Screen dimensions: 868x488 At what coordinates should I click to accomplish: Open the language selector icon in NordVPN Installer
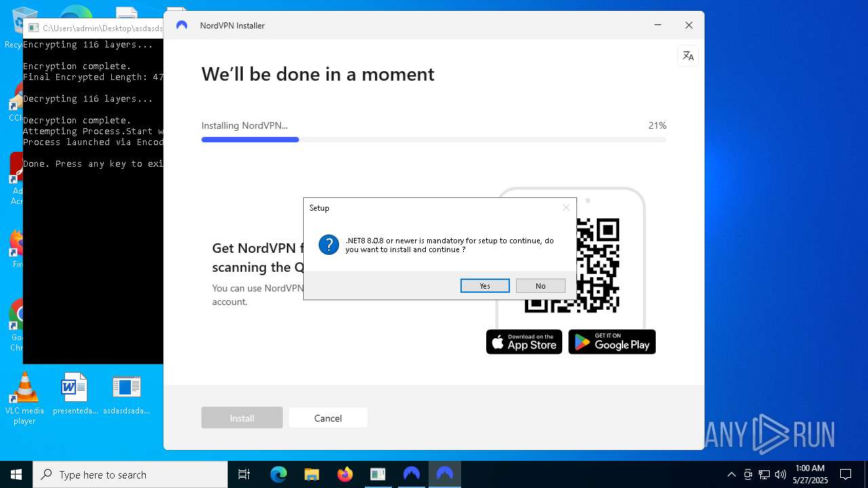tap(688, 56)
